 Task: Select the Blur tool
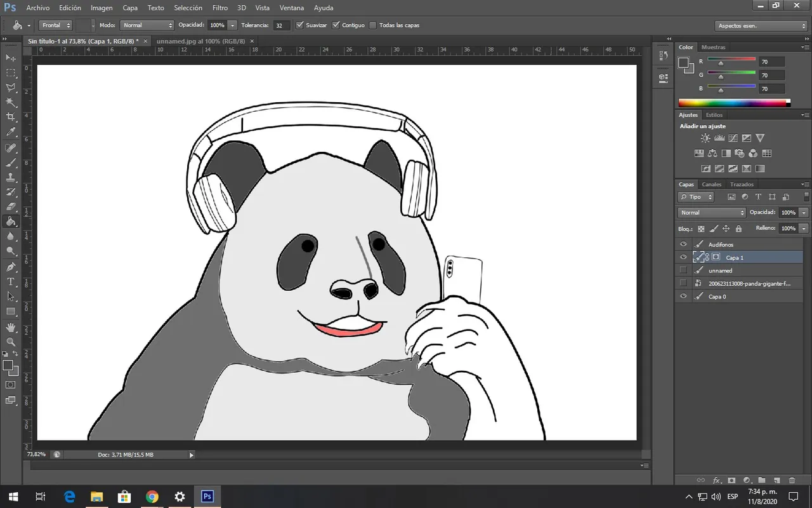(11, 236)
